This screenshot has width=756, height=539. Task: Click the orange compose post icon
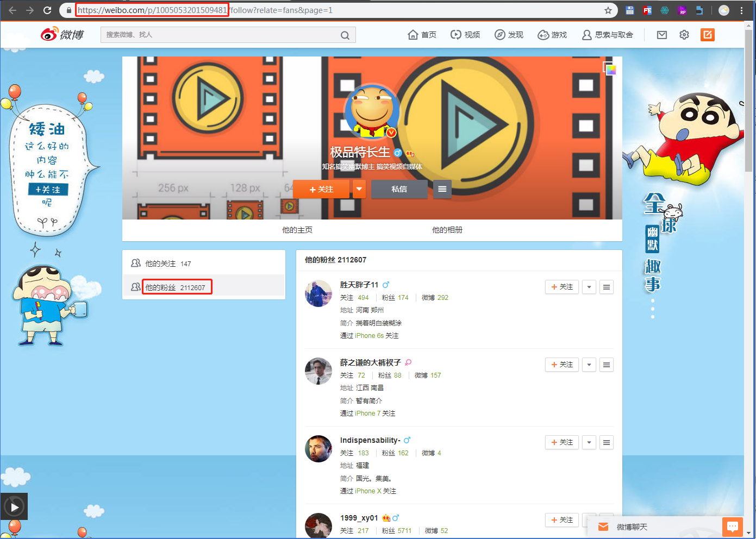pyautogui.click(x=707, y=35)
